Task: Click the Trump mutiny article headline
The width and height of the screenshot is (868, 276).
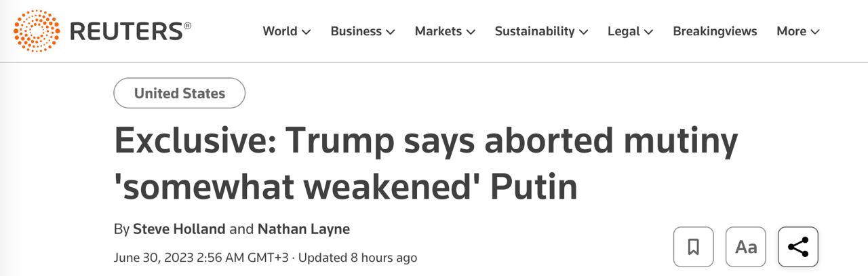Action: point(426,164)
